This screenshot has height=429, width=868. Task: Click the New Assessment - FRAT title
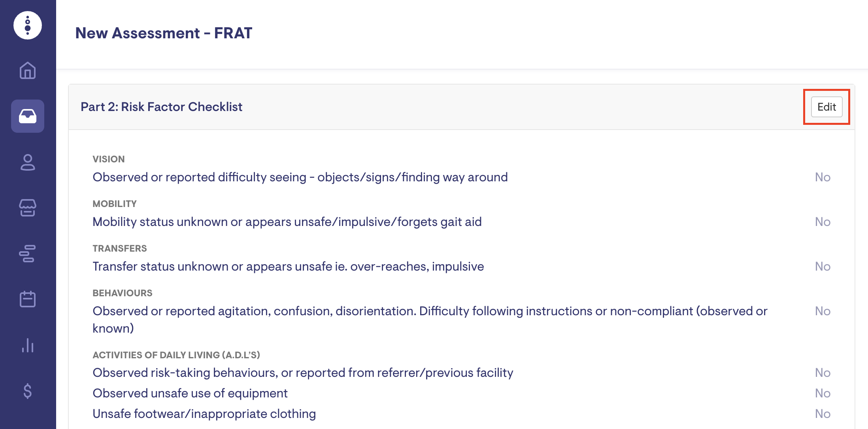[x=164, y=33]
